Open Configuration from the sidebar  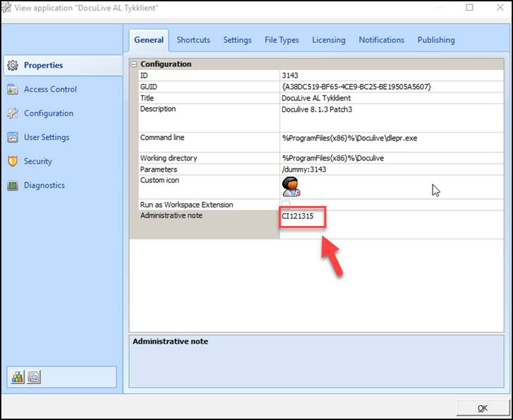click(x=48, y=114)
